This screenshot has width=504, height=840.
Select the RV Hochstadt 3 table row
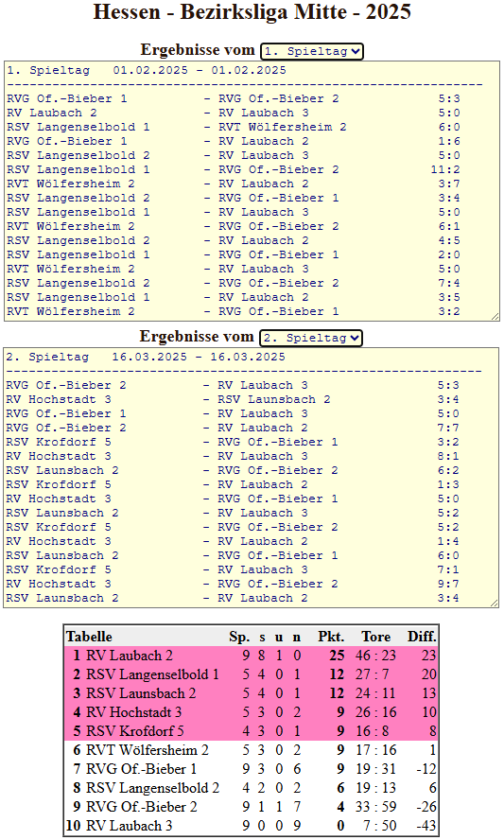(252, 712)
